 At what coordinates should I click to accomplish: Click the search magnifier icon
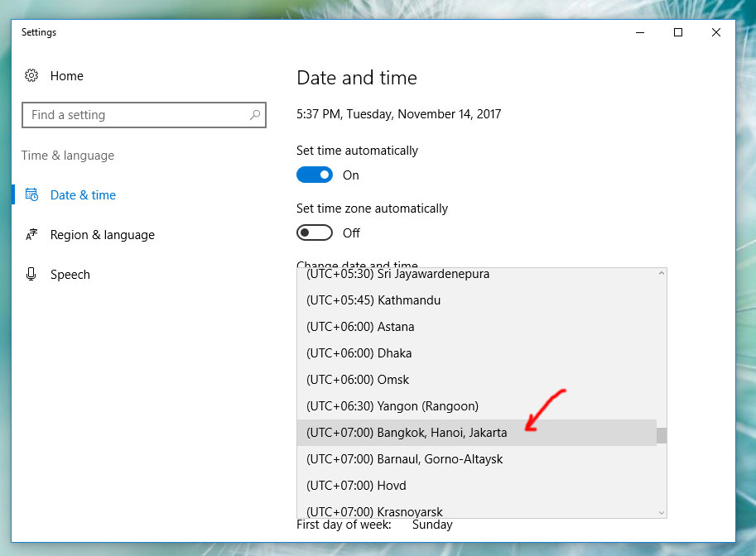point(255,115)
